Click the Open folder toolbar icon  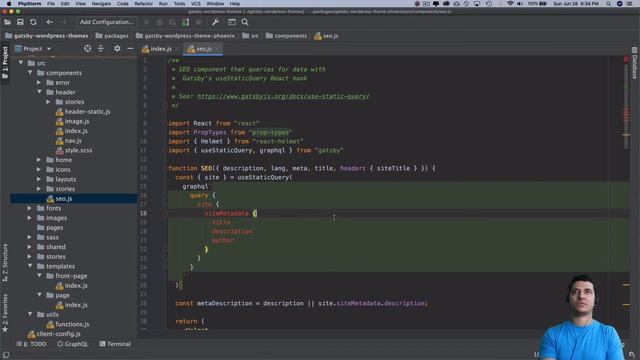[7, 22]
